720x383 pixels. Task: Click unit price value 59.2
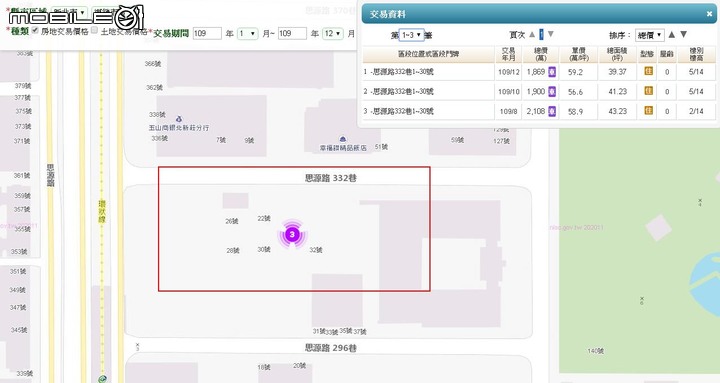point(575,73)
